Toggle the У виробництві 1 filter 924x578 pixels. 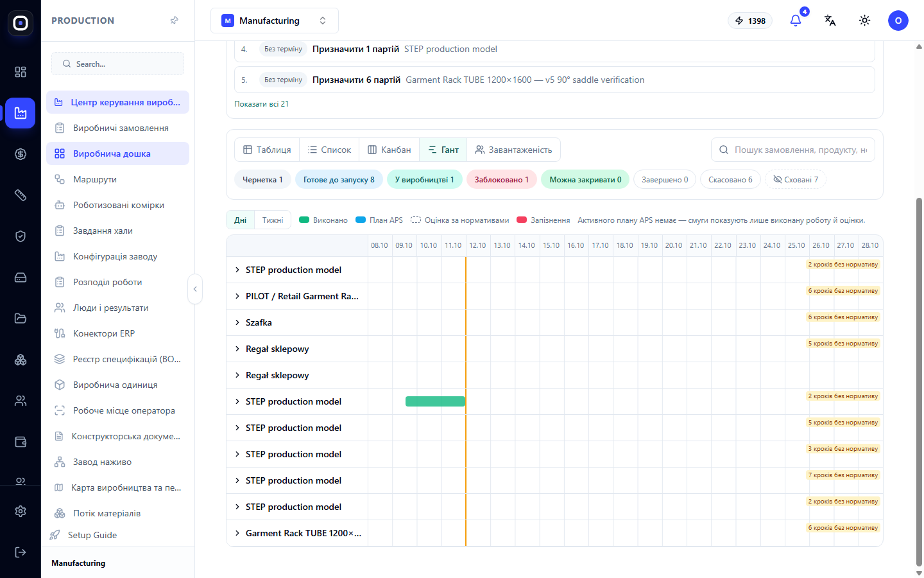click(425, 180)
